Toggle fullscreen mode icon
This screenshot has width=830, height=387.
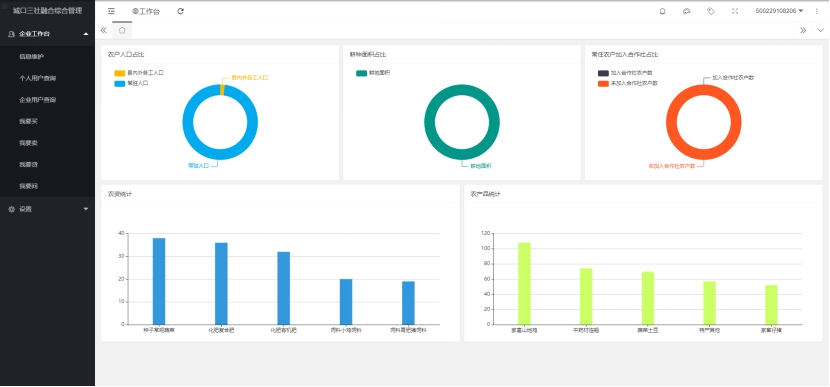point(735,11)
